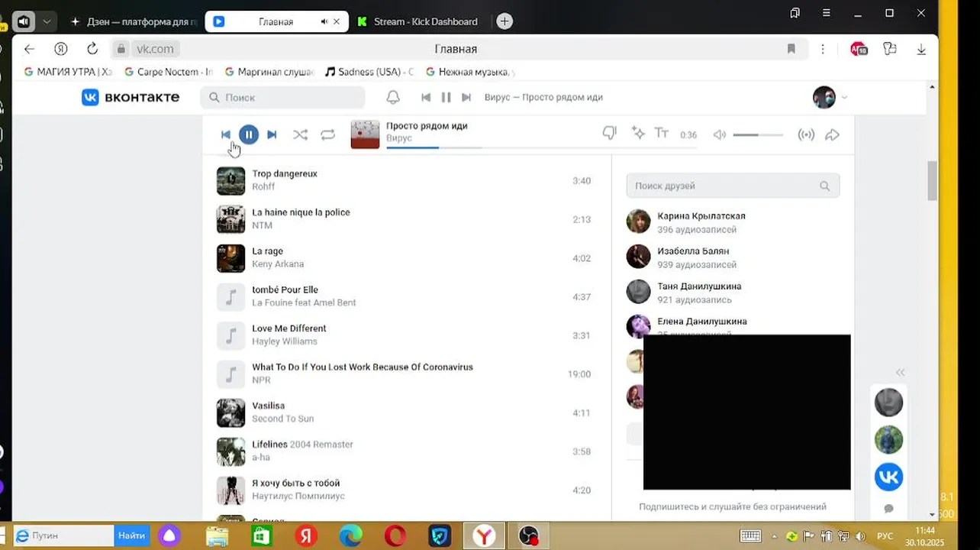The width and height of the screenshot is (980, 550).
Task: Open the Alice assistant on the taskbar
Action: point(169,535)
